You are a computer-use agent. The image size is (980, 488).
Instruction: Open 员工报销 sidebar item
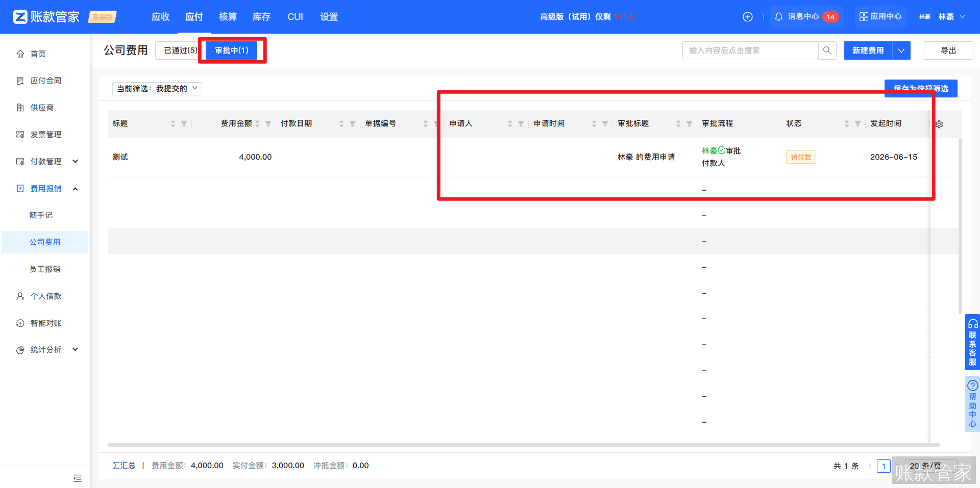click(45, 269)
